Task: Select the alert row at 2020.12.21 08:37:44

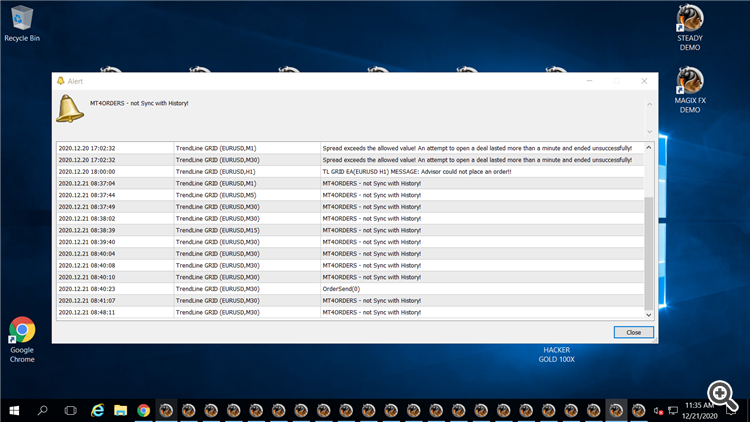Action: [350, 195]
